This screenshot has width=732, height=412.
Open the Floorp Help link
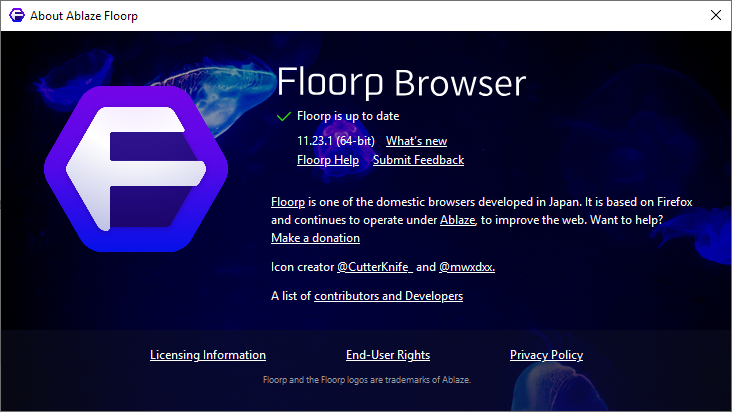pyautogui.click(x=328, y=160)
